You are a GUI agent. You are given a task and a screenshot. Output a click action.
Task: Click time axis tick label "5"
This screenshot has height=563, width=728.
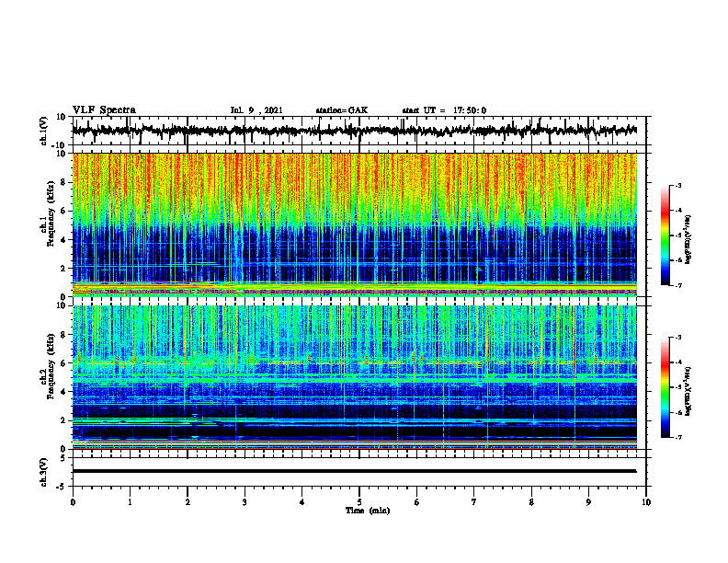[359, 502]
